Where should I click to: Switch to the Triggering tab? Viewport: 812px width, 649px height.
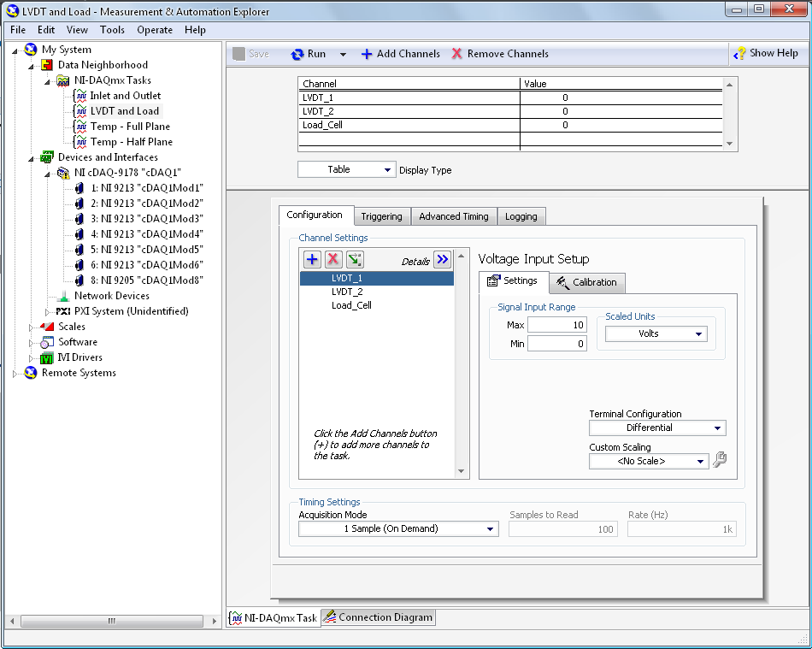(x=382, y=216)
